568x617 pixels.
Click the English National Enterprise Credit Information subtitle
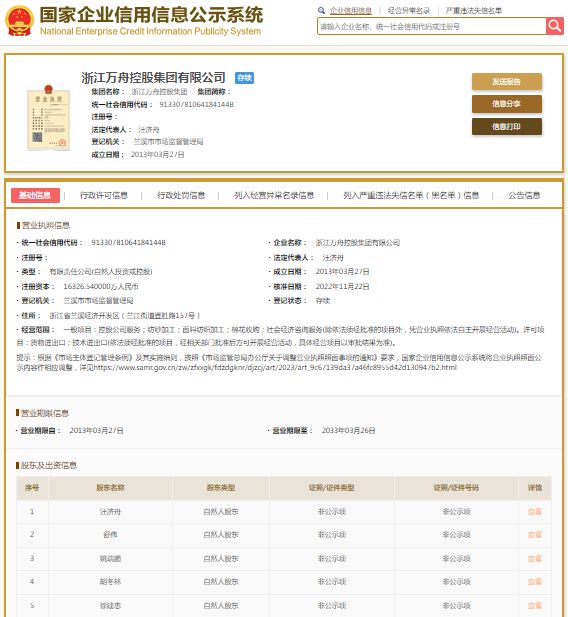pos(150,31)
